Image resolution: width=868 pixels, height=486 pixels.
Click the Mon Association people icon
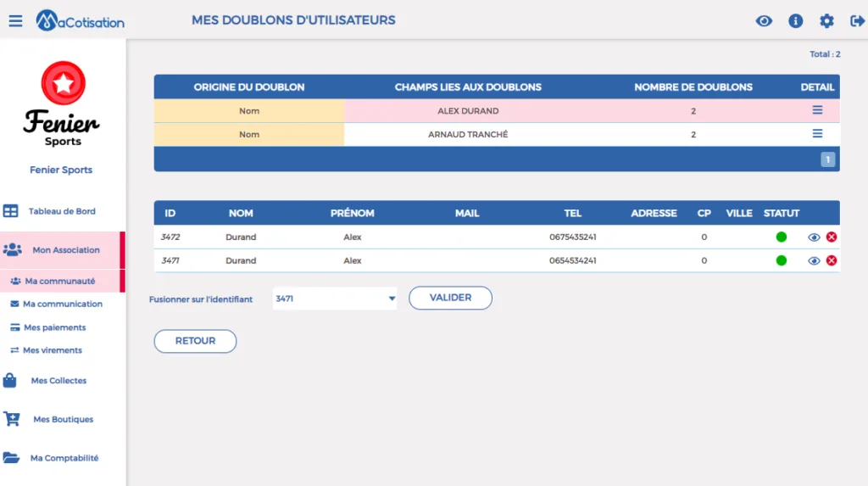(12, 250)
